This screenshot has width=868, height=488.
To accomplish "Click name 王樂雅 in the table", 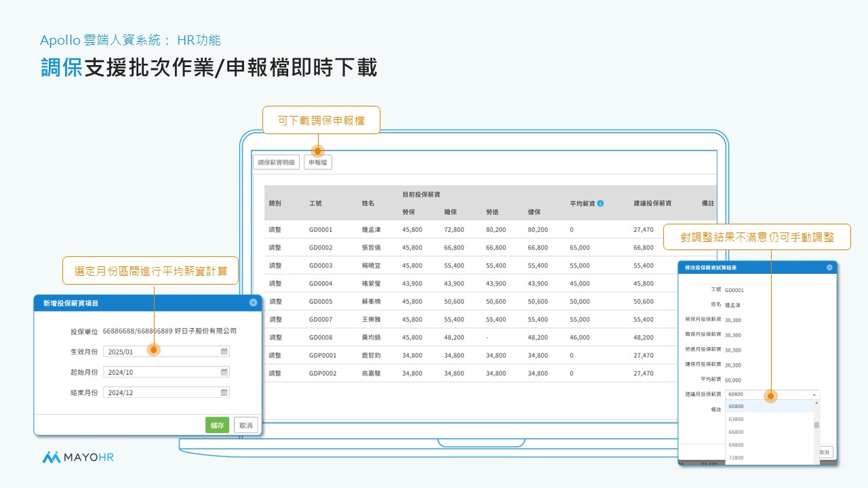I will [x=372, y=319].
